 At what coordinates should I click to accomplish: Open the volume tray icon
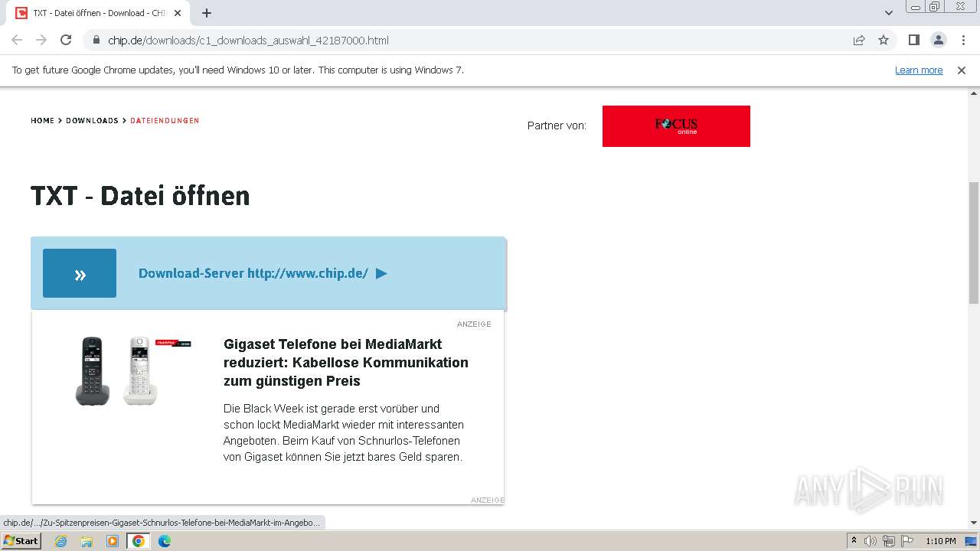[871, 541]
